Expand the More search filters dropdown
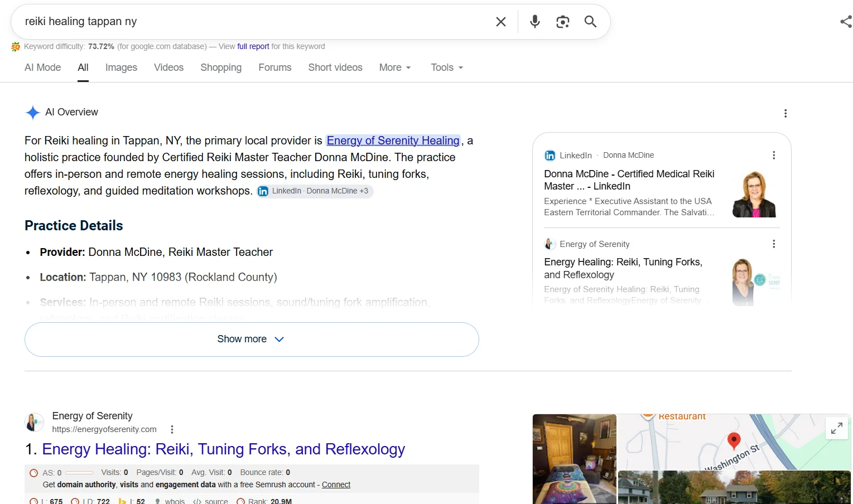This screenshot has height=504, width=853. point(395,67)
